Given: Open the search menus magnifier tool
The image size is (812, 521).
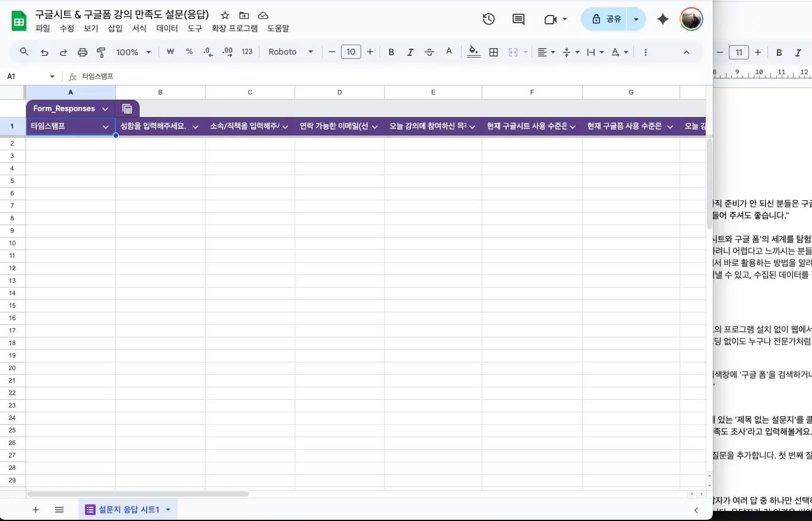Looking at the screenshot, I should pyautogui.click(x=24, y=52).
